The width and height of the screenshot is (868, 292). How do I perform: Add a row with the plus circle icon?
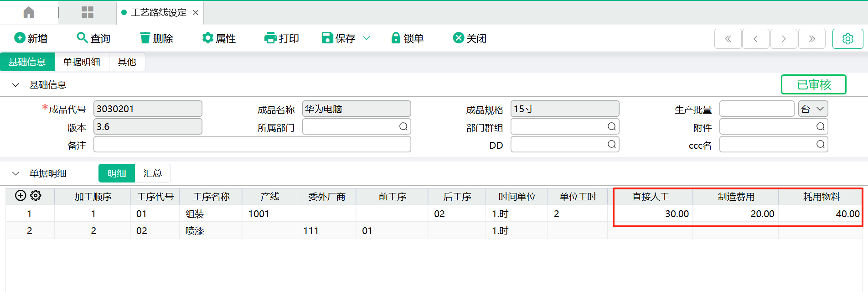click(21, 196)
